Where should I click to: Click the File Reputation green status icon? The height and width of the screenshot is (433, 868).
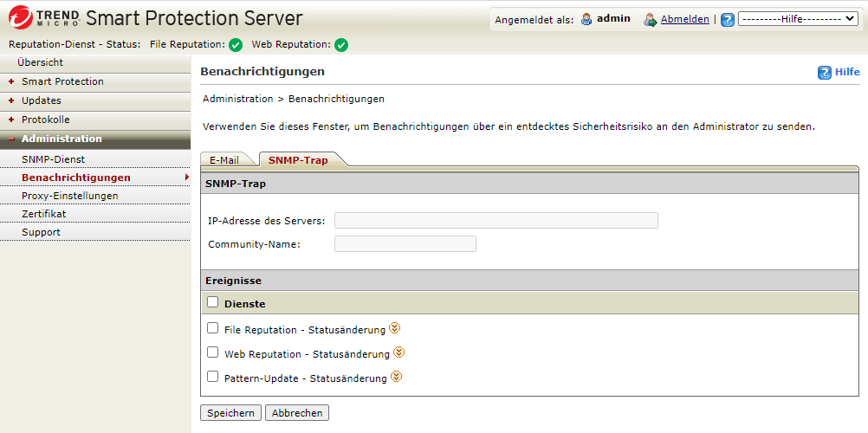point(236,45)
